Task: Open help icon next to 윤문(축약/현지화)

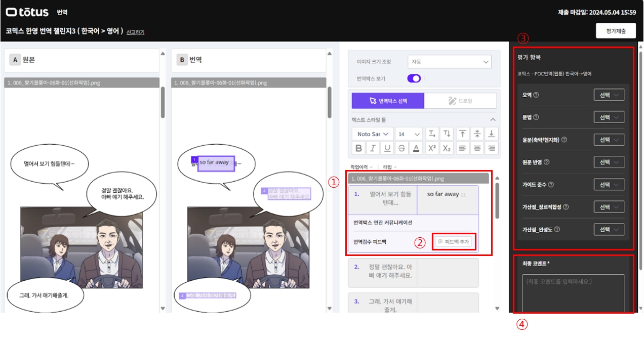Action: click(564, 140)
